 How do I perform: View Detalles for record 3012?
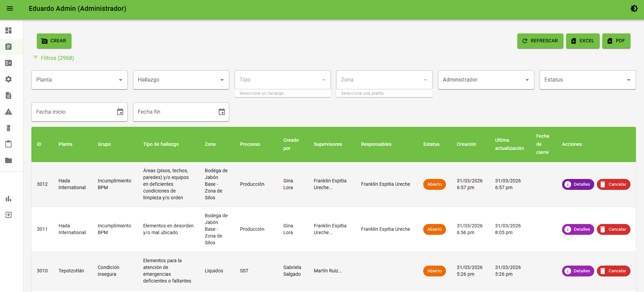[578, 184]
